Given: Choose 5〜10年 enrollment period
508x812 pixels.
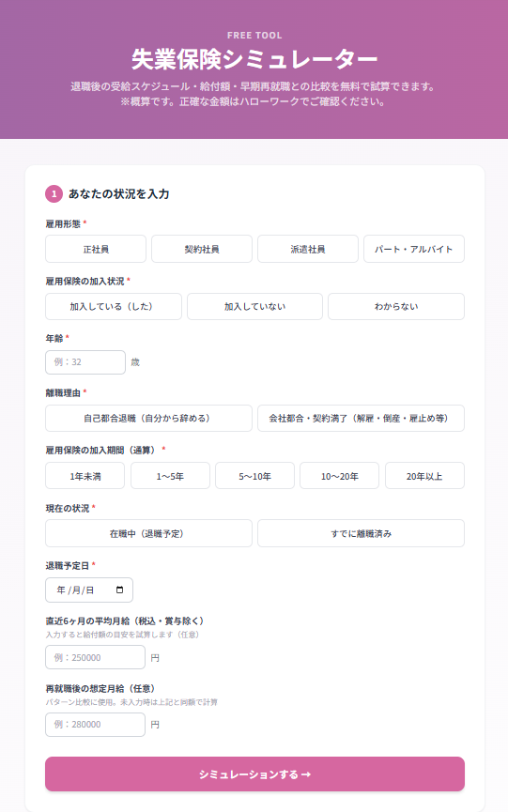Looking at the screenshot, I should 254,476.
